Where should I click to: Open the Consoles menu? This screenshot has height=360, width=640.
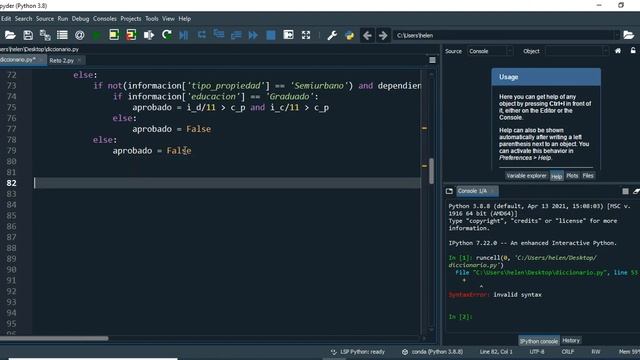[x=105, y=19]
